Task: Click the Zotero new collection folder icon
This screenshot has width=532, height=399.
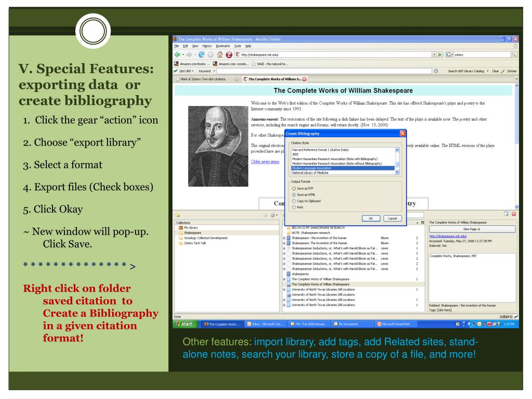Action: click(178, 215)
